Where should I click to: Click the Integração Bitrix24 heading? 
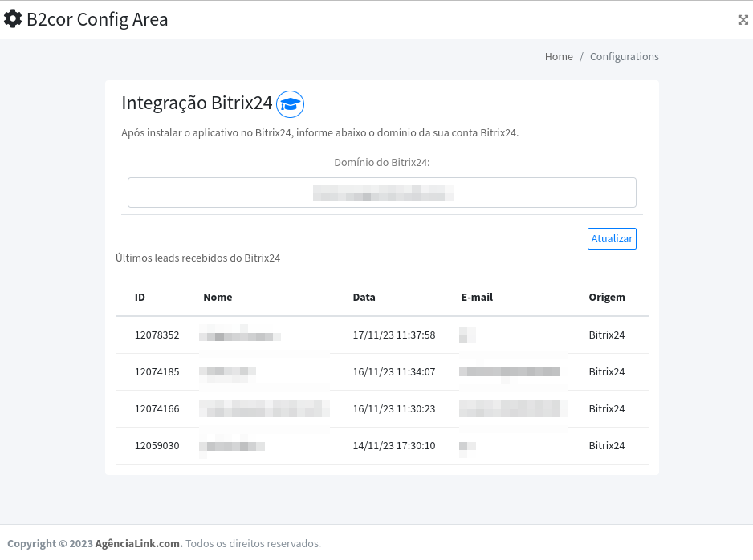coord(197,103)
